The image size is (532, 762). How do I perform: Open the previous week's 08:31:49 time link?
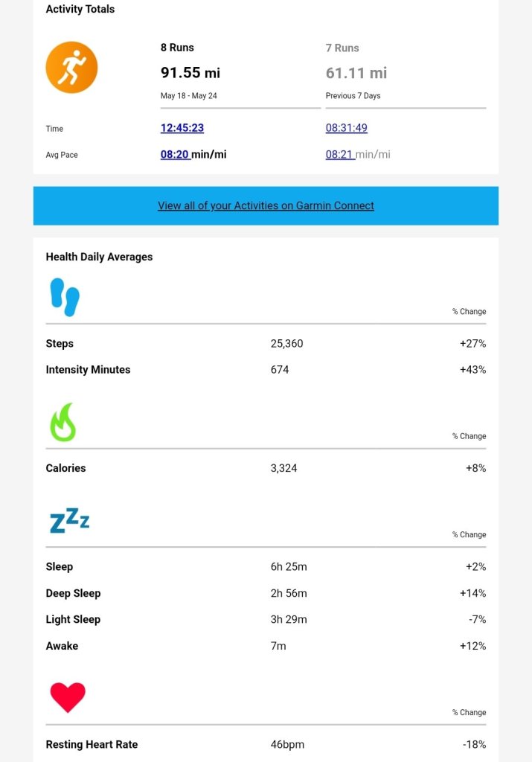tap(346, 128)
